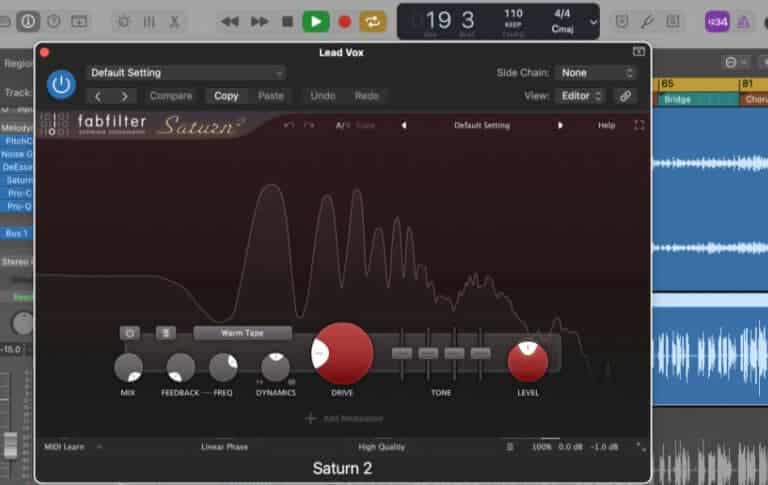768x485 pixels.
Task: Open the Warm Tape distortion style selector
Action: click(242, 333)
